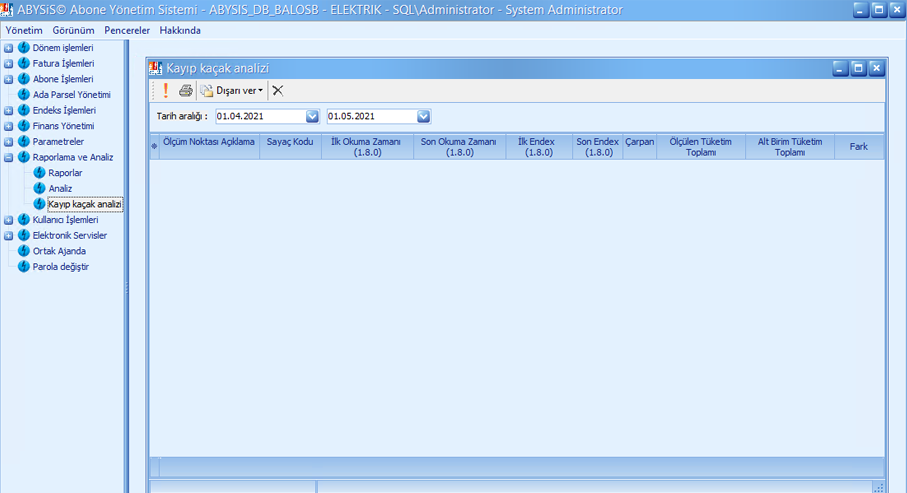907x493 pixels.
Task: Open the end date 01.05.2021 dropdown arrow
Action: click(x=423, y=117)
